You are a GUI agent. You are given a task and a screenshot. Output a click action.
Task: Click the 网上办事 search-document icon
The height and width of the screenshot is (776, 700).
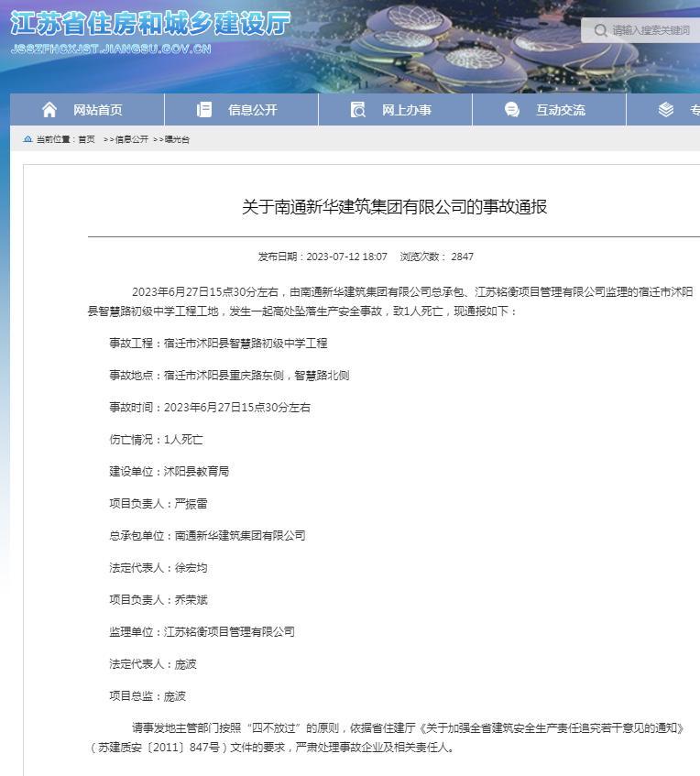(358, 109)
